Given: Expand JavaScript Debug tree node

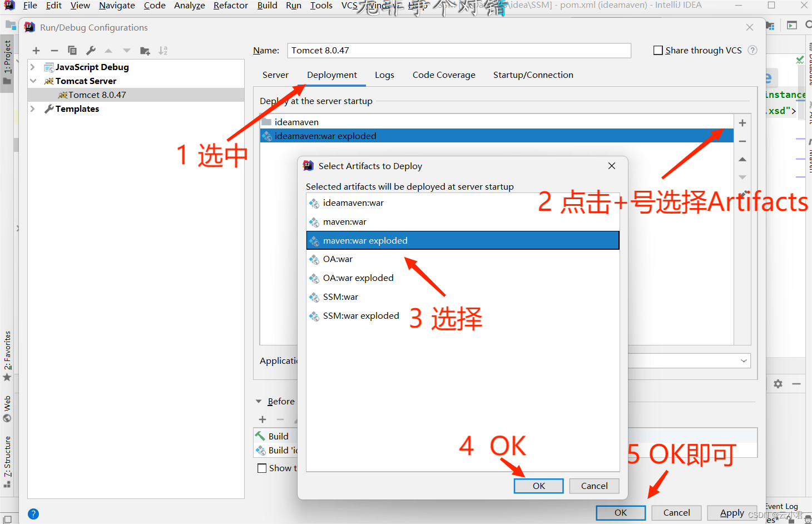Looking at the screenshot, I should [x=33, y=67].
